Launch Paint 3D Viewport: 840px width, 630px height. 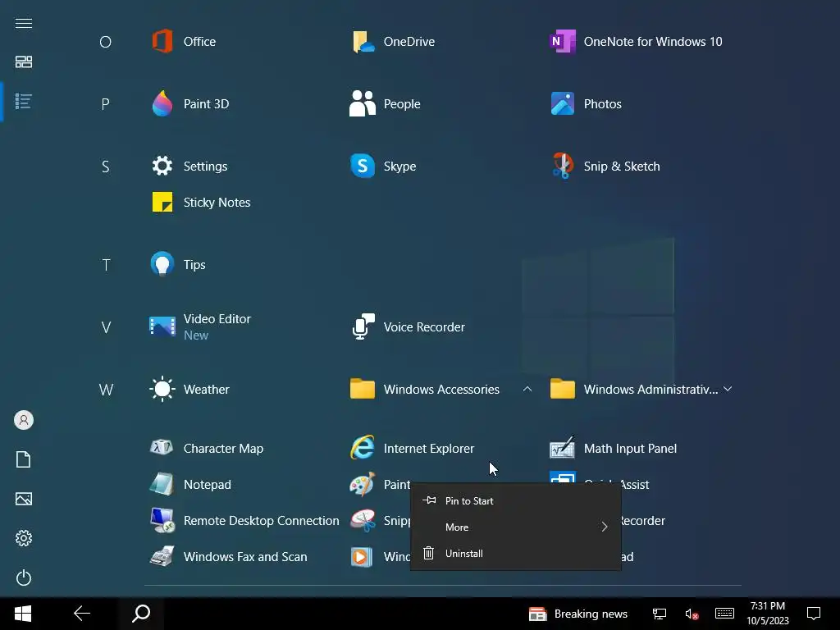pos(190,104)
